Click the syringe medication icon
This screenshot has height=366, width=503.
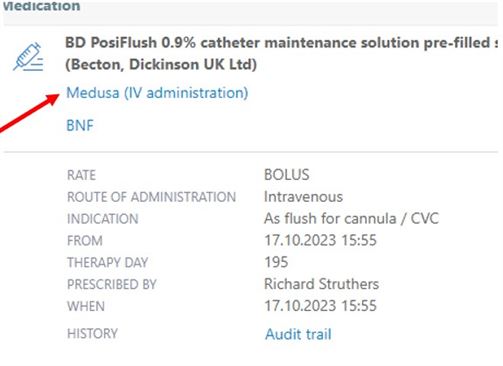tap(28, 57)
